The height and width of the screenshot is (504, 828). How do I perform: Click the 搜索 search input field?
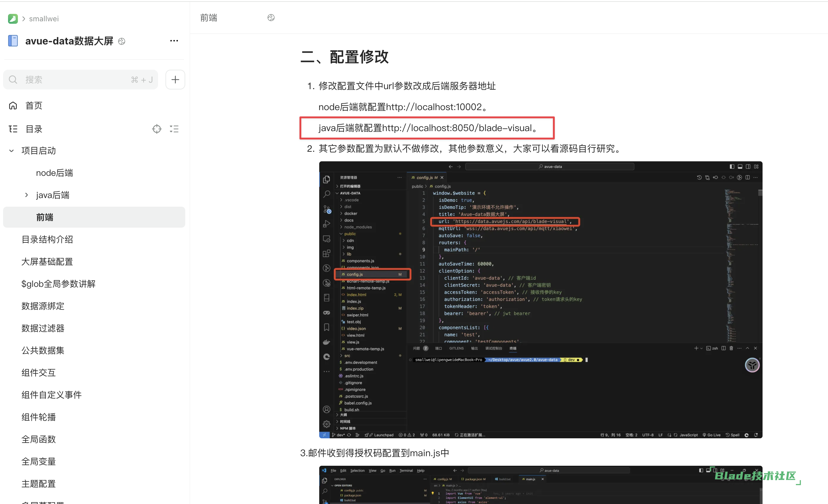pos(81,80)
